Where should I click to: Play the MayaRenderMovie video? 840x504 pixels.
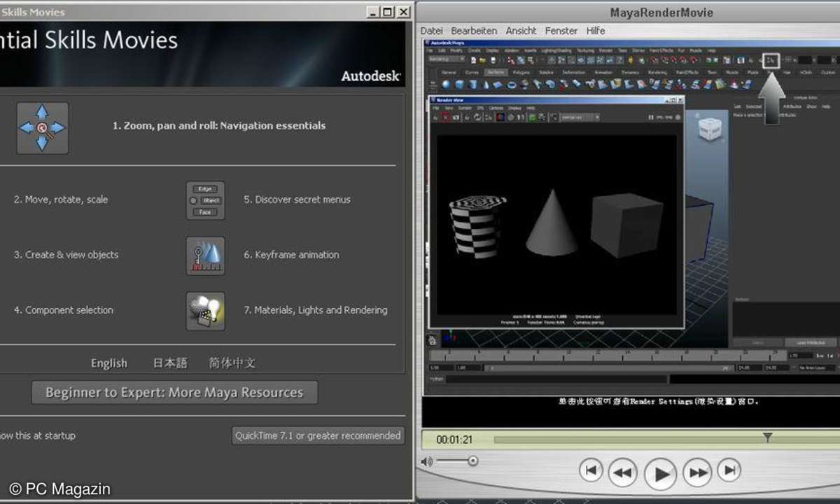point(659,473)
